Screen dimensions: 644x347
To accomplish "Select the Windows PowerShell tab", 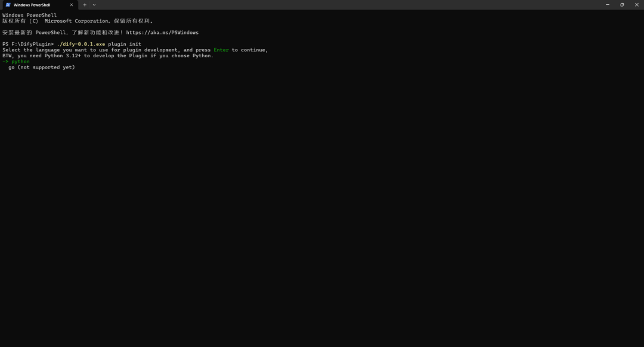I will click(39, 5).
